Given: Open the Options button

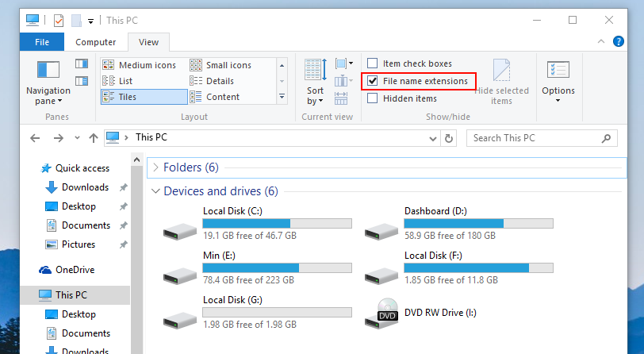Looking at the screenshot, I should tap(558, 82).
